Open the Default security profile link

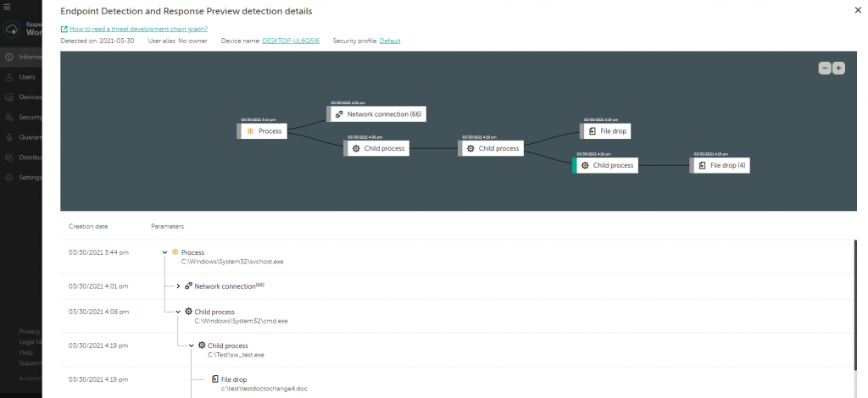[390, 41]
